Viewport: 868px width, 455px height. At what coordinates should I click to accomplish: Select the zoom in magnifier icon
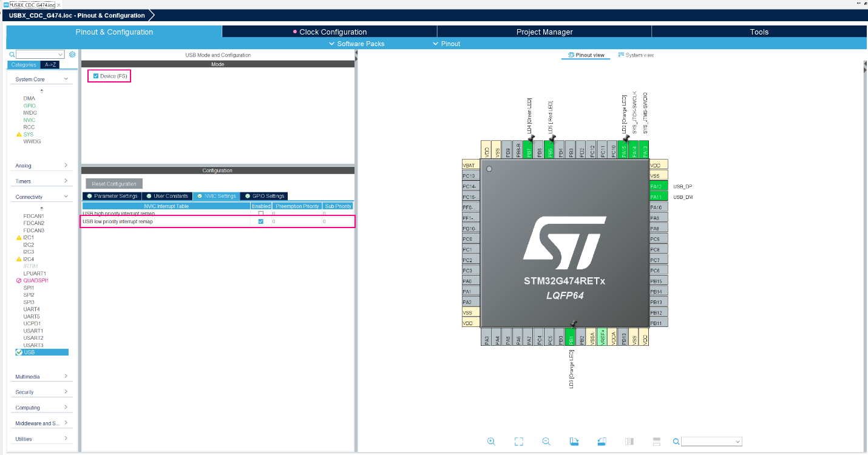[492, 441]
